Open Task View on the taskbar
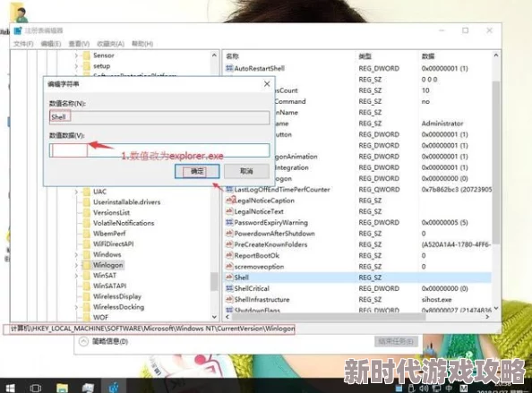The width and height of the screenshot is (532, 393). 35,388
